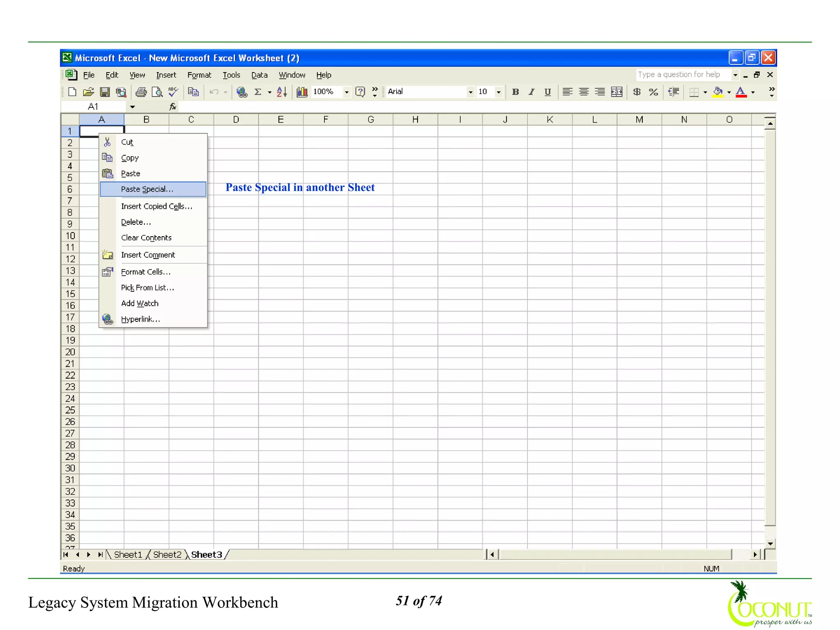
Task: Toggle Underline formatting
Action: pyautogui.click(x=548, y=92)
